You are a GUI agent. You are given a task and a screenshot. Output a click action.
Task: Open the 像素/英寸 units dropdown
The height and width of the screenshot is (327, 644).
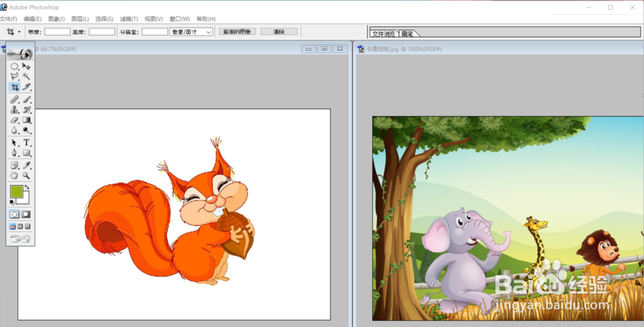click(x=191, y=32)
